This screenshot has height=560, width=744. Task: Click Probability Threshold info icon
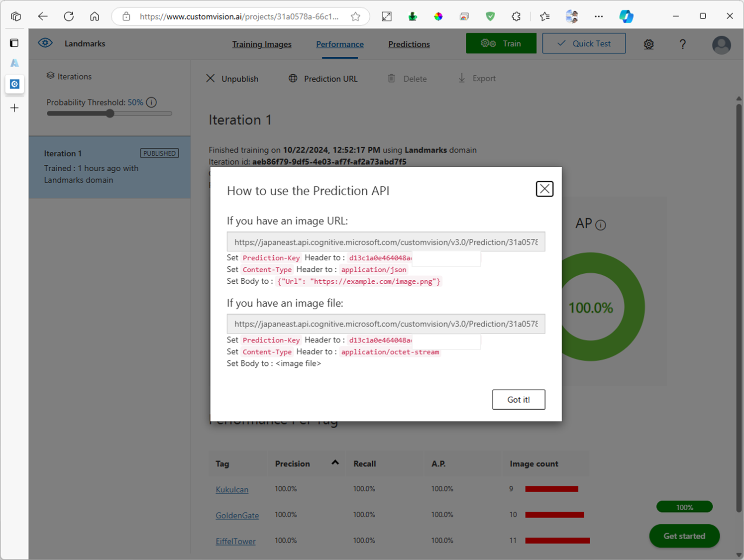(x=152, y=102)
